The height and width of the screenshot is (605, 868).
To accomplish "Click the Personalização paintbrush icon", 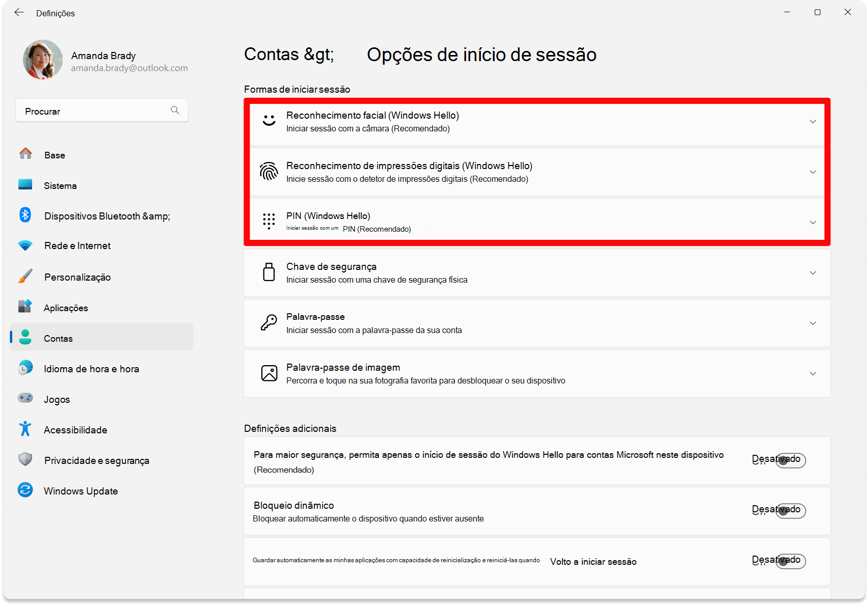I will tap(25, 276).
